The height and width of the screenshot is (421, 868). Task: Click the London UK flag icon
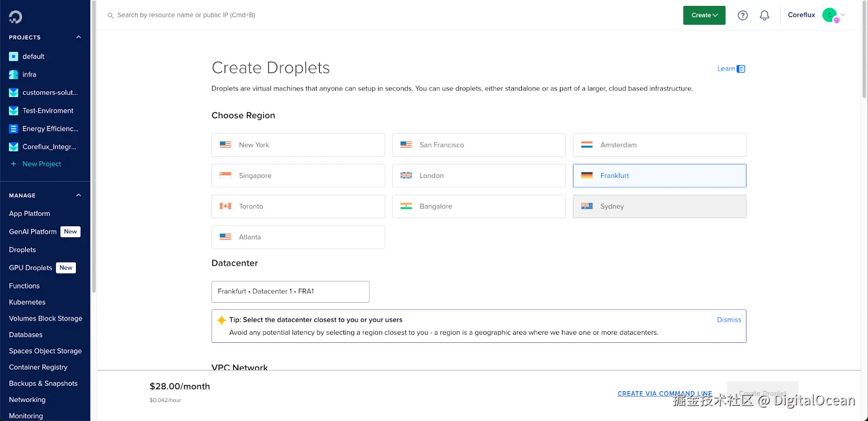(x=406, y=175)
